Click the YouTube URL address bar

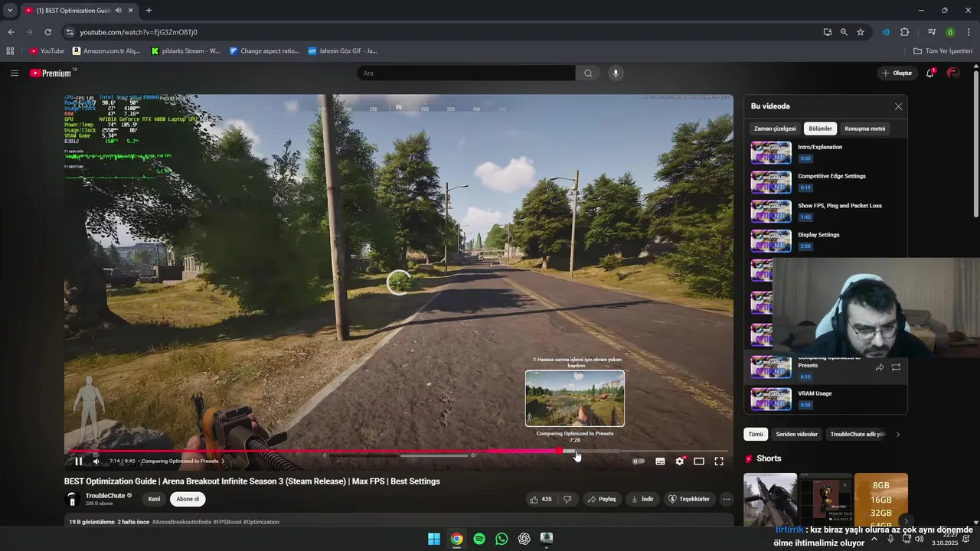(x=444, y=32)
